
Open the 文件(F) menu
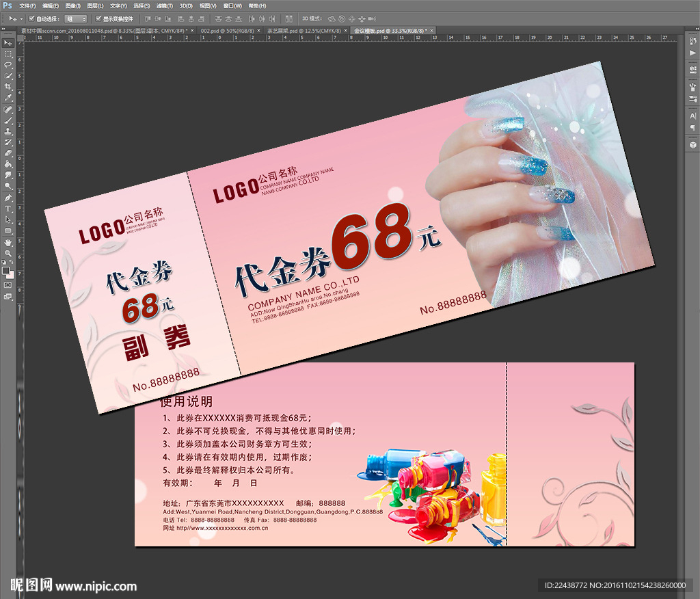[27, 5]
